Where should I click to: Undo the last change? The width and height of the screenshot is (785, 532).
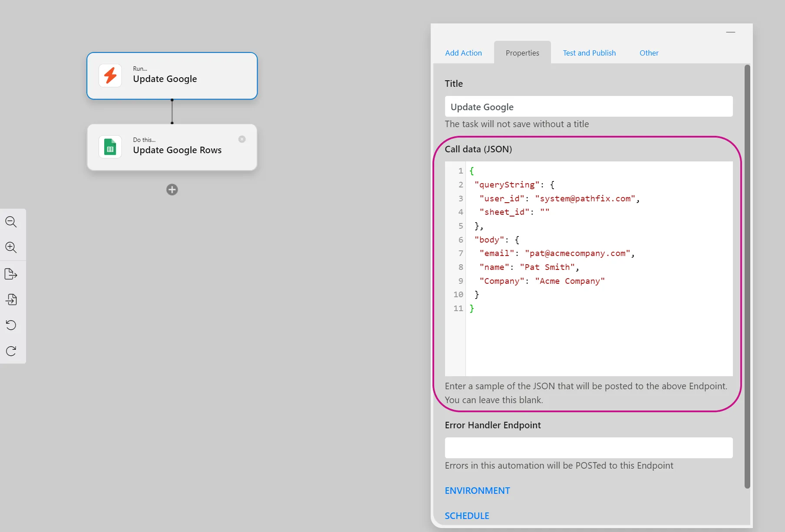[11, 325]
